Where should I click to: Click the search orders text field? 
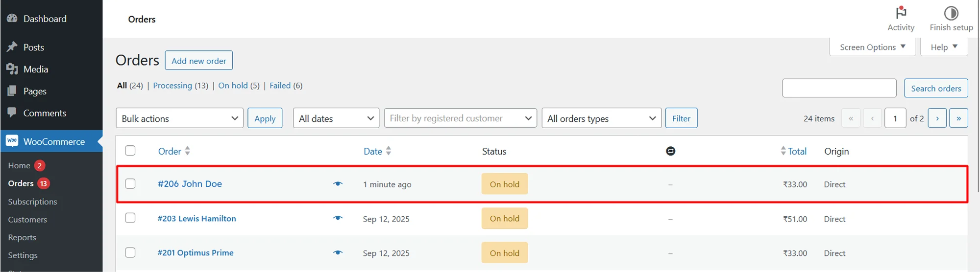[x=839, y=88]
